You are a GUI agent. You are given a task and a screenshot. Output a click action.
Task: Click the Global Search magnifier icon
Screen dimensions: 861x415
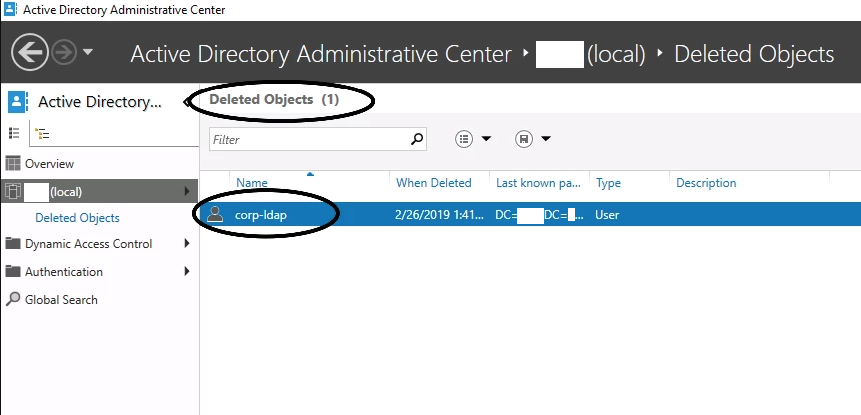13,299
